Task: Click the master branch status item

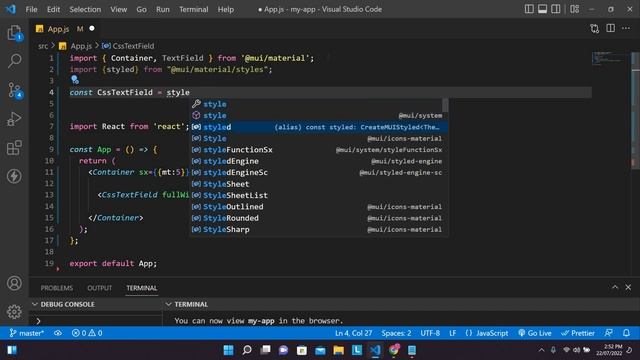Action: [27, 333]
